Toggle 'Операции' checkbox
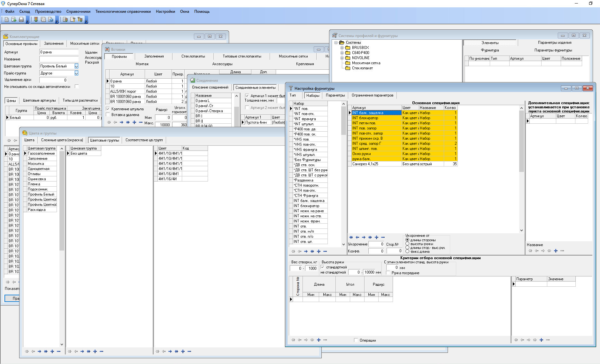Image resolution: width=600 pixels, height=364 pixels. (x=356, y=340)
